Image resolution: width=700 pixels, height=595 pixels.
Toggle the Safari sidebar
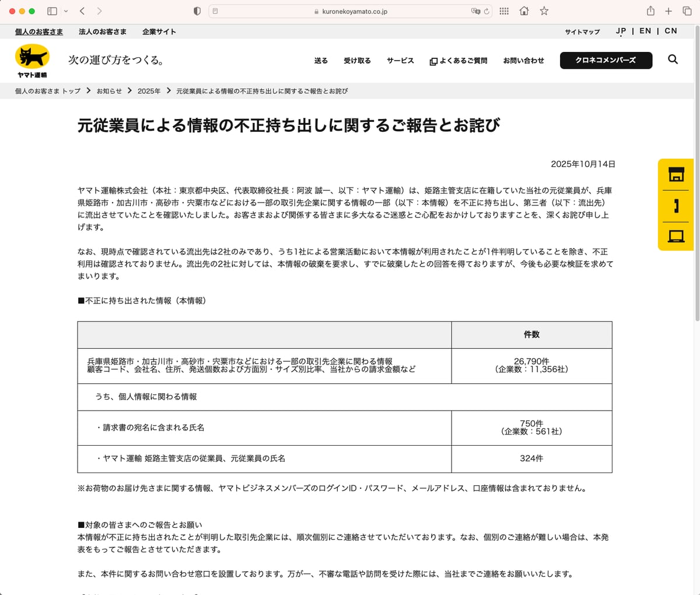(x=52, y=11)
